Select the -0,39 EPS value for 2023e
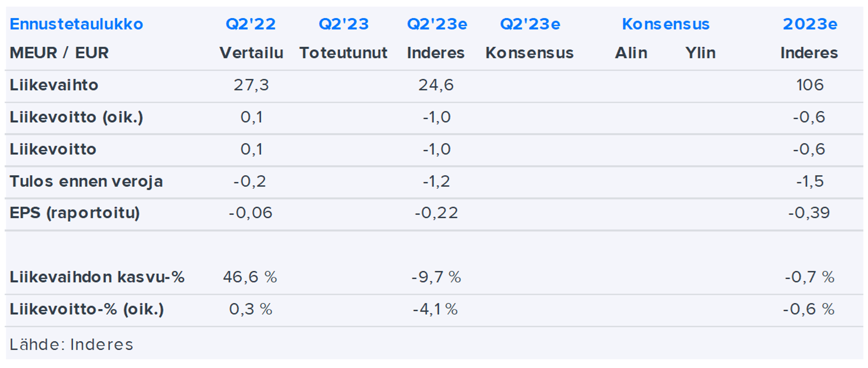 pos(809,213)
